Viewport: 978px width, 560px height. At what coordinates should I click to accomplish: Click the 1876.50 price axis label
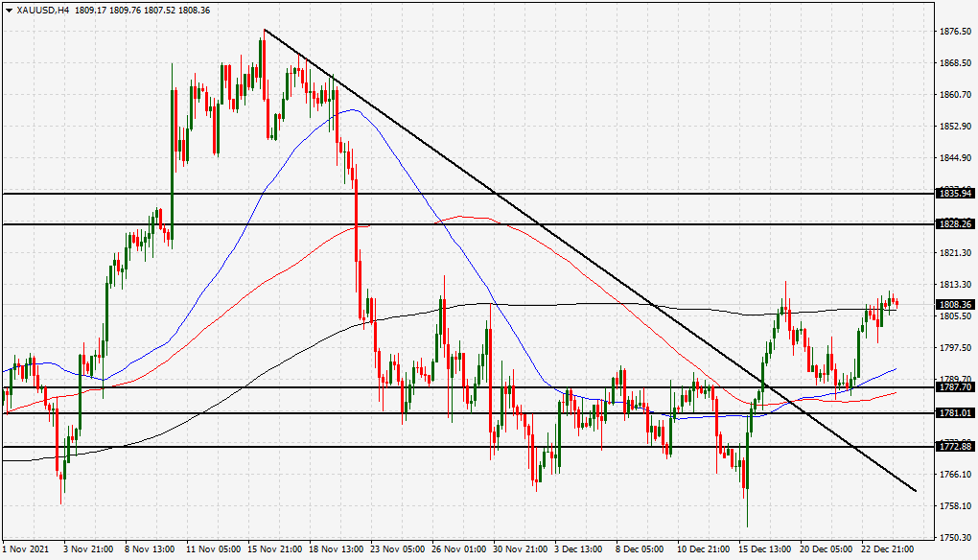[x=956, y=32]
